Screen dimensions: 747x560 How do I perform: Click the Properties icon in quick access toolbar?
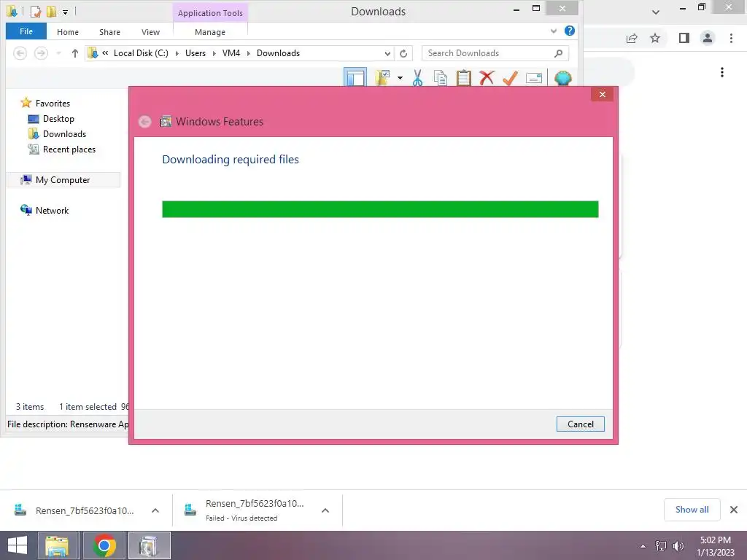click(36, 11)
